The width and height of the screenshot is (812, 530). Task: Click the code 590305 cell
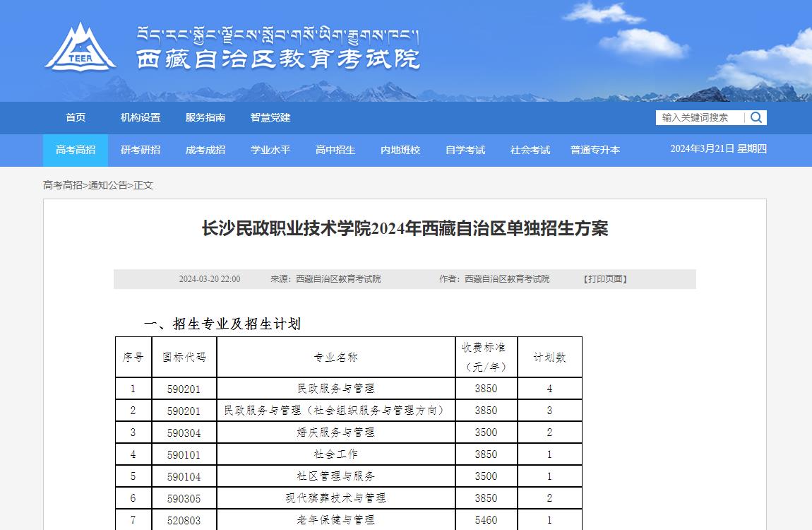click(x=184, y=498)
